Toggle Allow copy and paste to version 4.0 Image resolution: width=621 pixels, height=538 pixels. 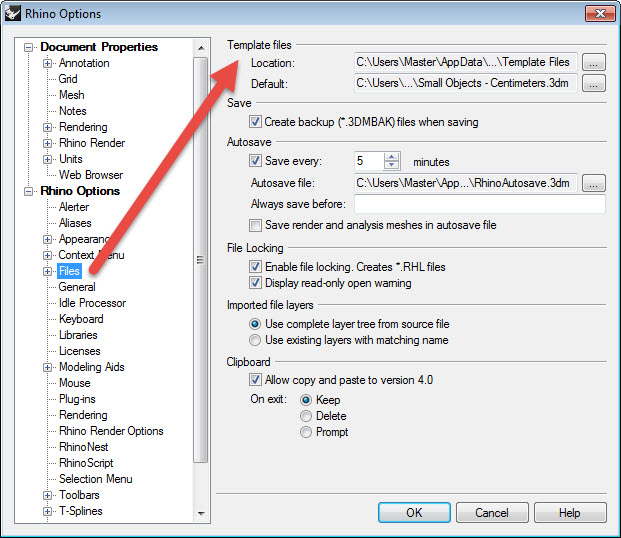(x=255, y=380)
